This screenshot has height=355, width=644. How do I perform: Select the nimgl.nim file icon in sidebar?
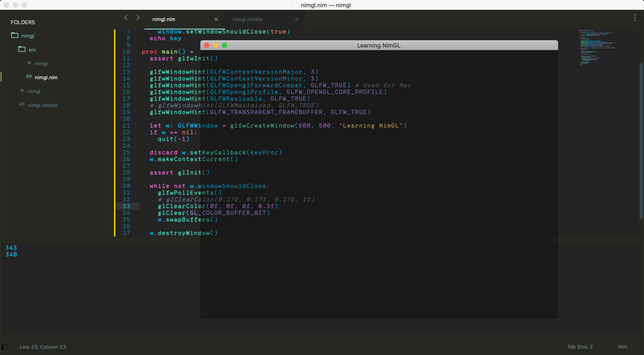[x=29, y=77]
